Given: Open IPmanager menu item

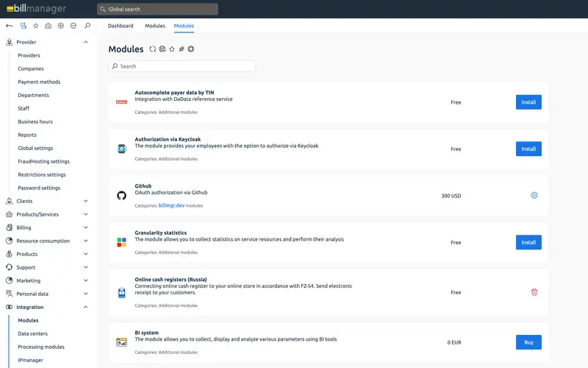Looking at the screenshot, I should pyautogui.click(x=30, y=360).
